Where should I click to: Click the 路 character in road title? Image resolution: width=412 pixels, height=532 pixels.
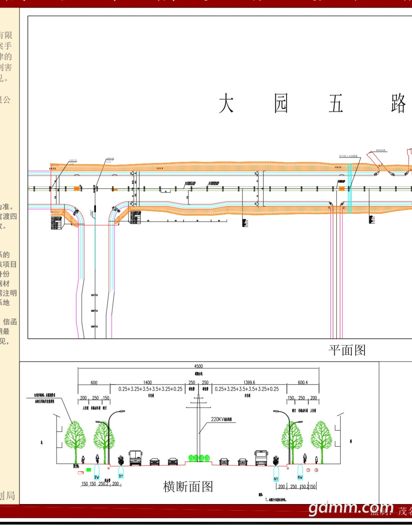pyautogui.click(x=398, y=103)
